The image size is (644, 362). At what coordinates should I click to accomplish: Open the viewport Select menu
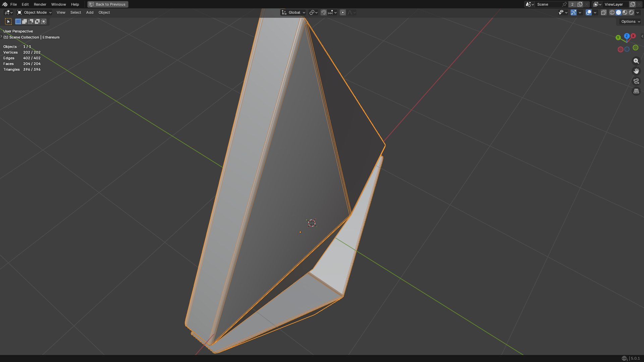[x=75, y=12]
